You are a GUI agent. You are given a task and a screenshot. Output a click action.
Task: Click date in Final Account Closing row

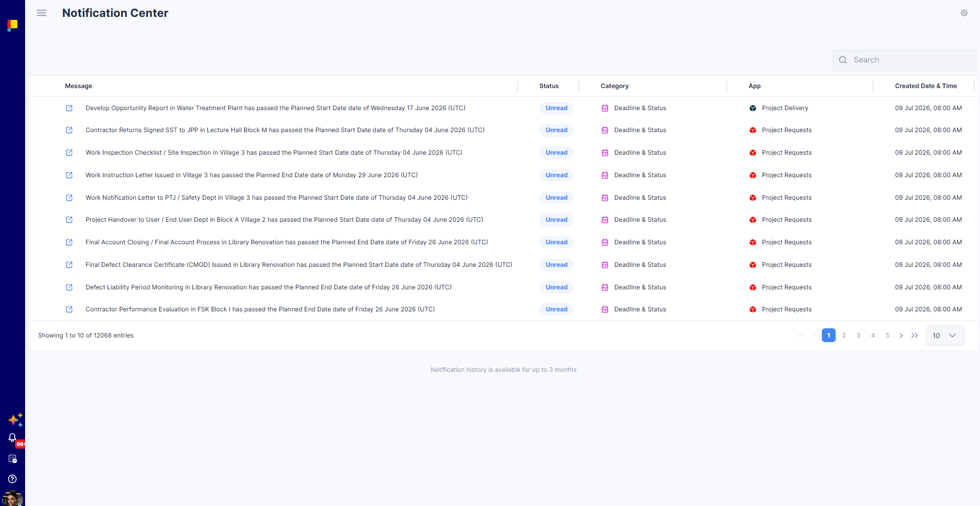[928, 242]
